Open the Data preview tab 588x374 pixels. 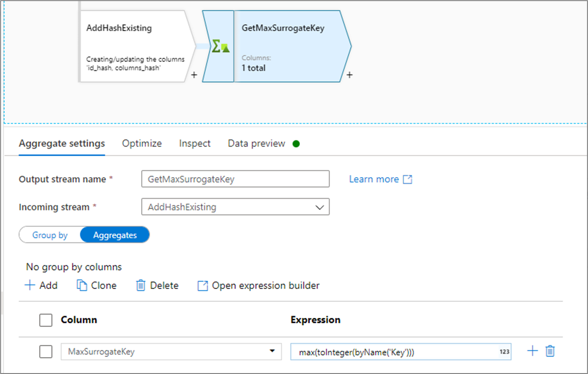point(257,143)
